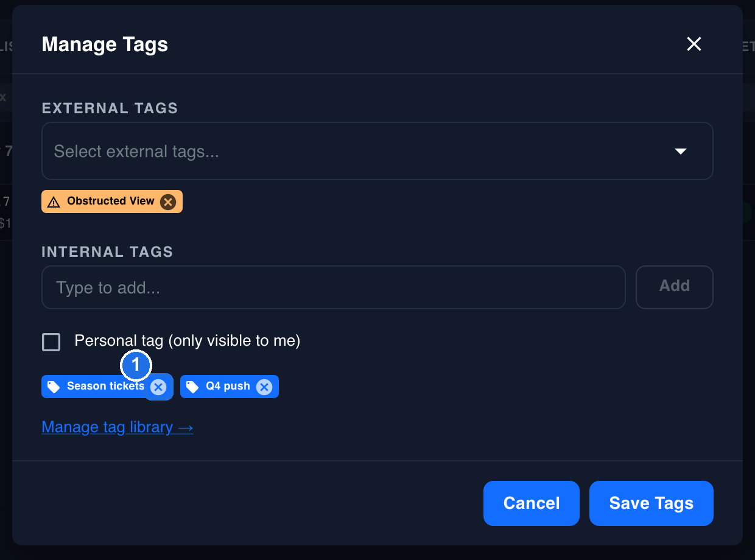Click the Obstructed View tag label
This screenshot has height=560, width=755.
(111, 201)
